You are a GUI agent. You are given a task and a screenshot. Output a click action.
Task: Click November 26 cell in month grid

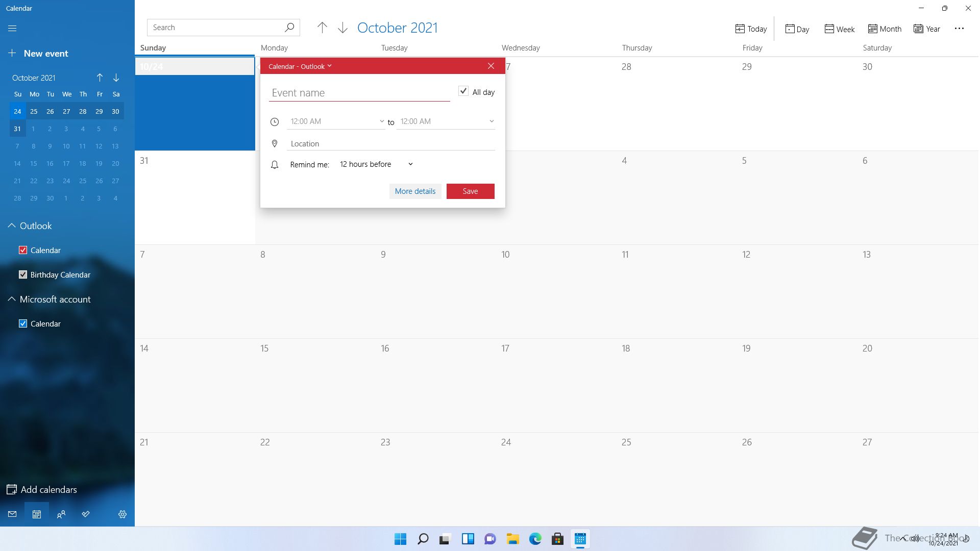click(x=797, y=479)
